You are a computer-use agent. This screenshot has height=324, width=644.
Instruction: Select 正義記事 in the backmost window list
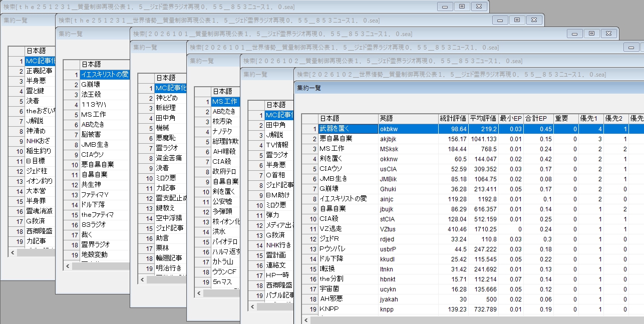(x=39, y=71)
